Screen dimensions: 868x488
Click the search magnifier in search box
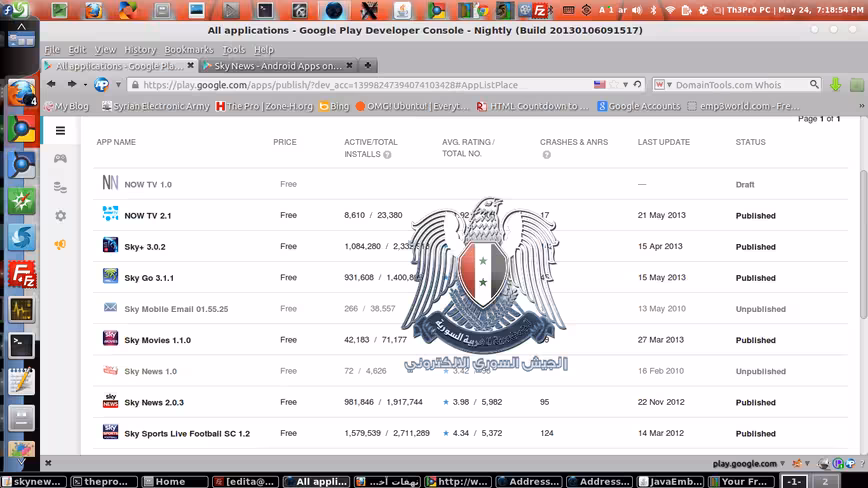point(814,84)
